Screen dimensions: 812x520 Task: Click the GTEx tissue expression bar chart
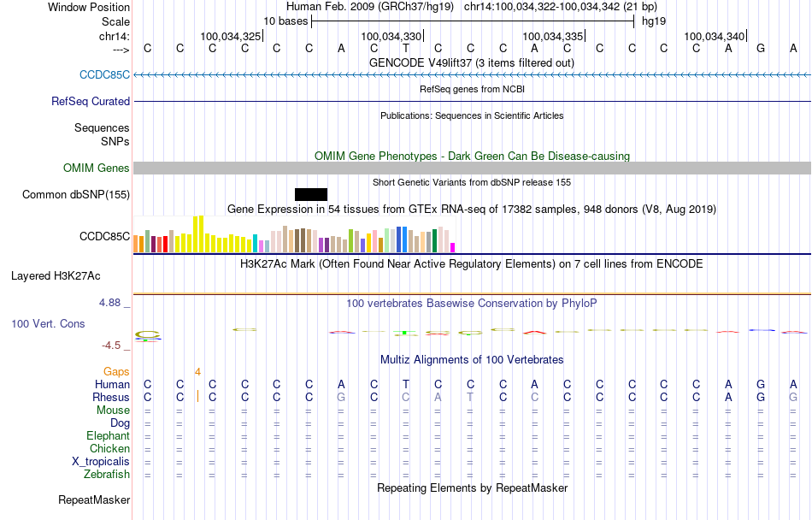click(x=294, y=234)
